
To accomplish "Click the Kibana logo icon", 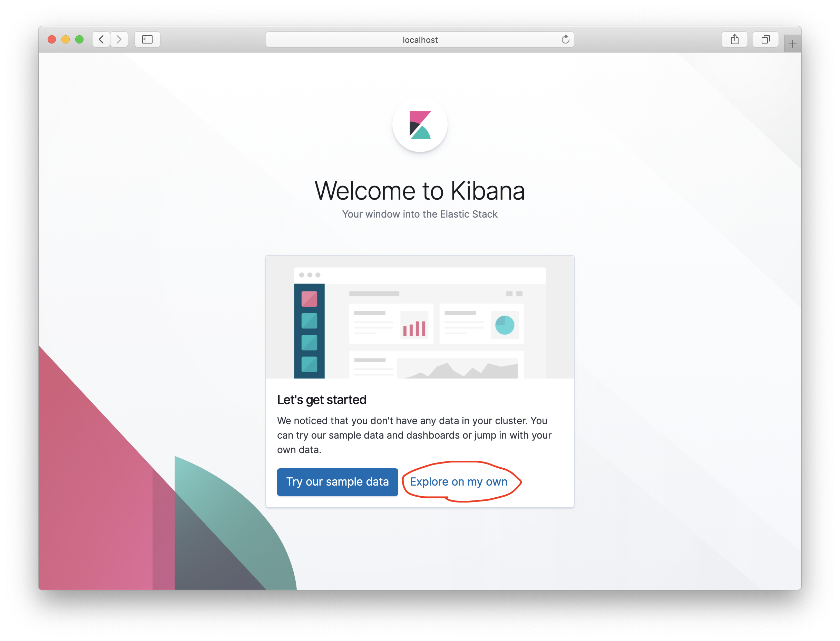I will (420, 125).
